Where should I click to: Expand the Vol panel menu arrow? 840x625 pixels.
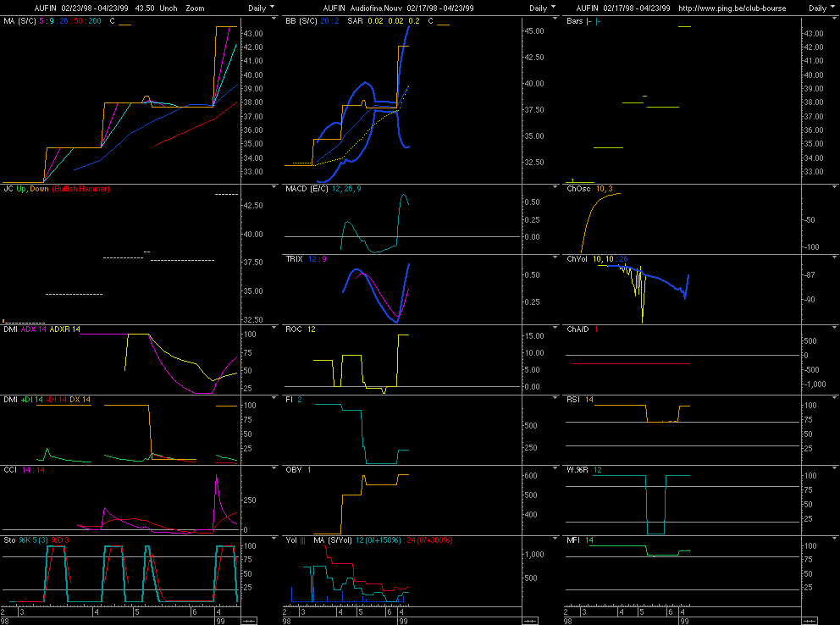coord(555,539)
